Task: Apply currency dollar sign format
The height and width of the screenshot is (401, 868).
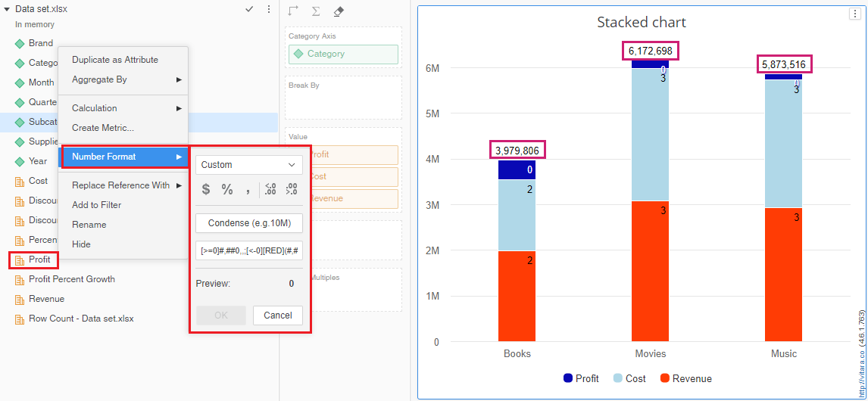Action: coord(205,190)
